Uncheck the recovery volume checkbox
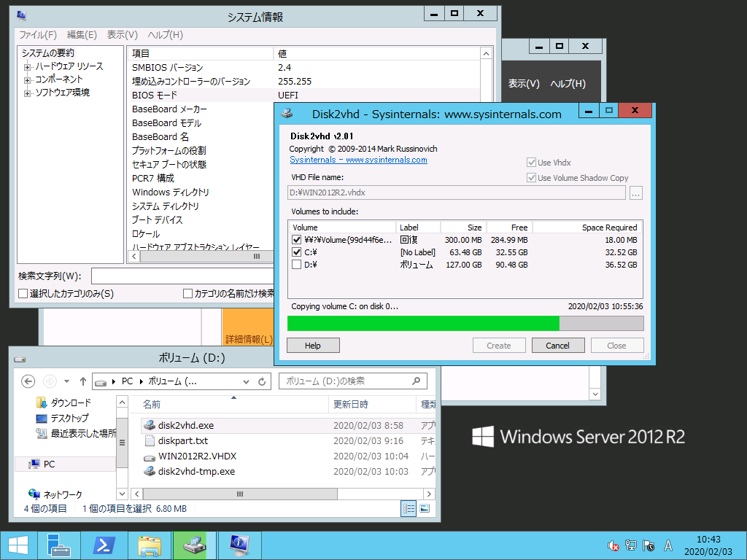The height and width of the screenshot is (560, 747). pos(296,239)
